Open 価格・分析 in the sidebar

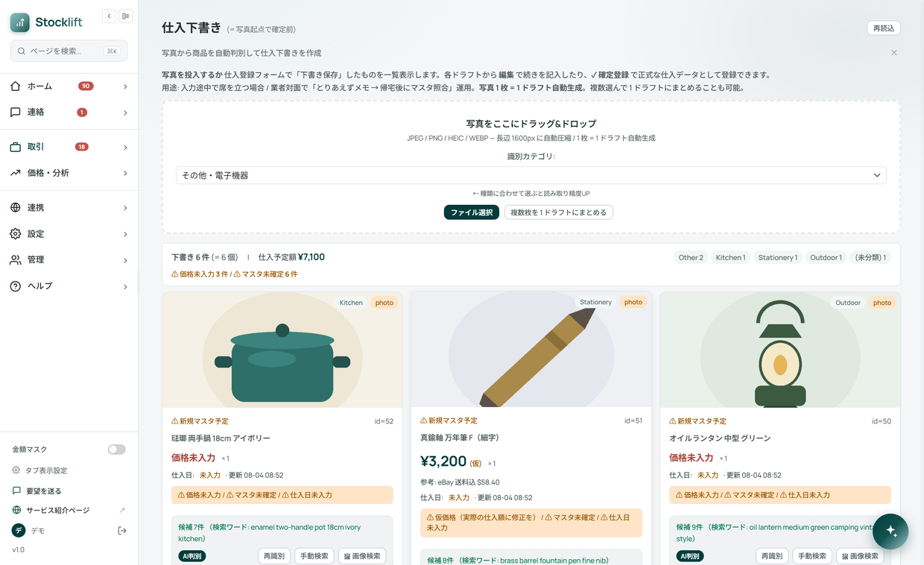tap(69, 173)
